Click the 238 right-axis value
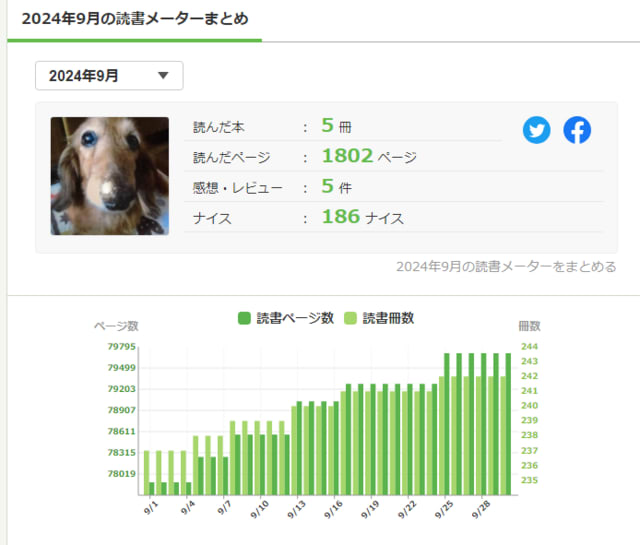 (529, 435)
